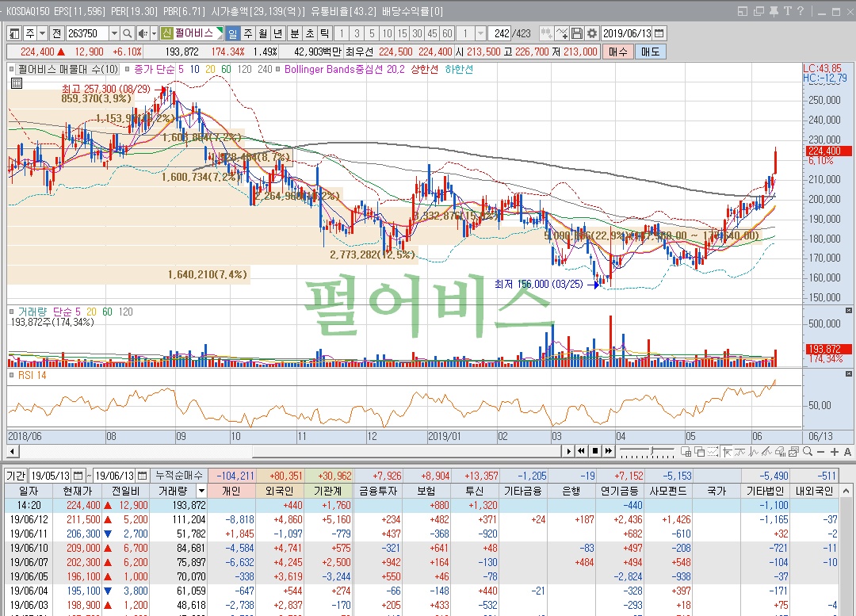
Task: Click the 매수 buy button
Action: click(617, 52)
